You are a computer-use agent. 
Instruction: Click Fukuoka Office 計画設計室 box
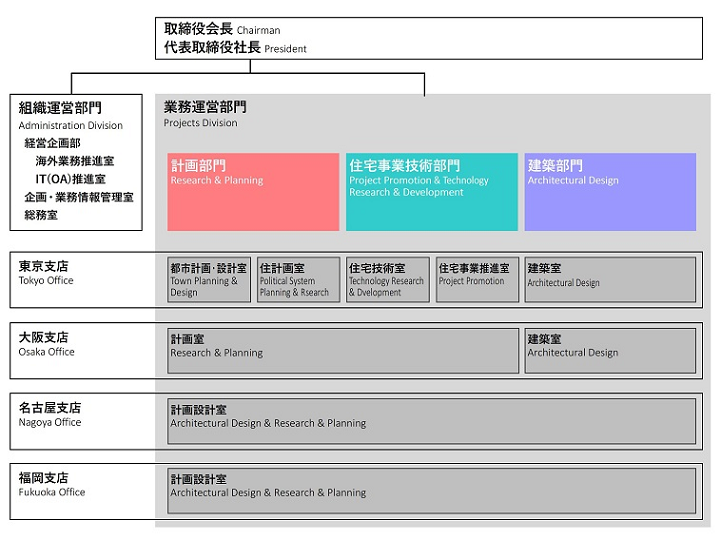coord(432,491)
